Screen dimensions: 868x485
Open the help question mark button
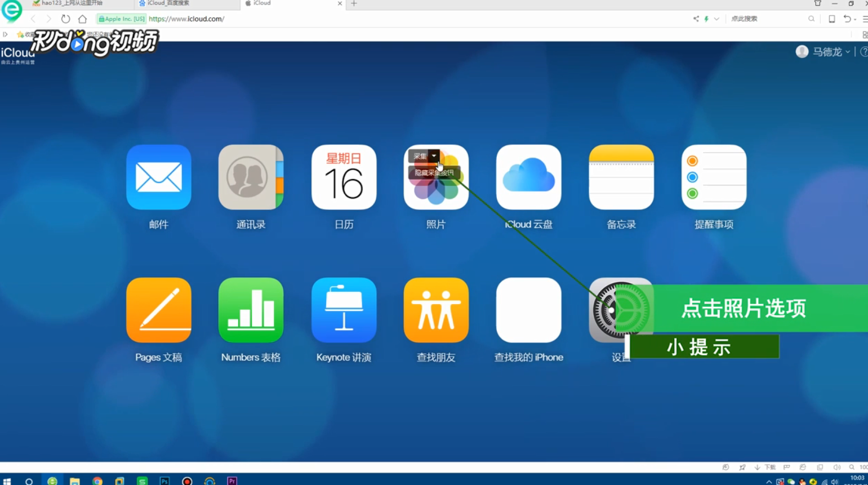[863, 51]
